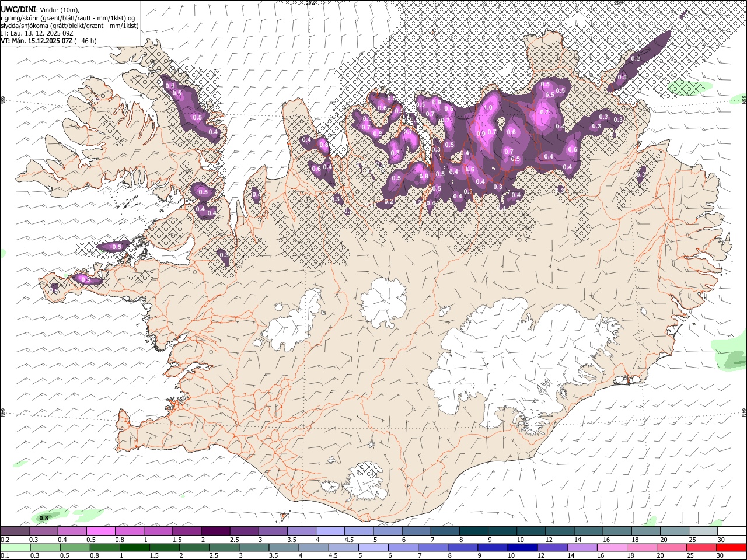Click the light lavender 4–4.5 snow legend swatch
The height and width of the screenshot is (560, 747).
pos(330,531)
